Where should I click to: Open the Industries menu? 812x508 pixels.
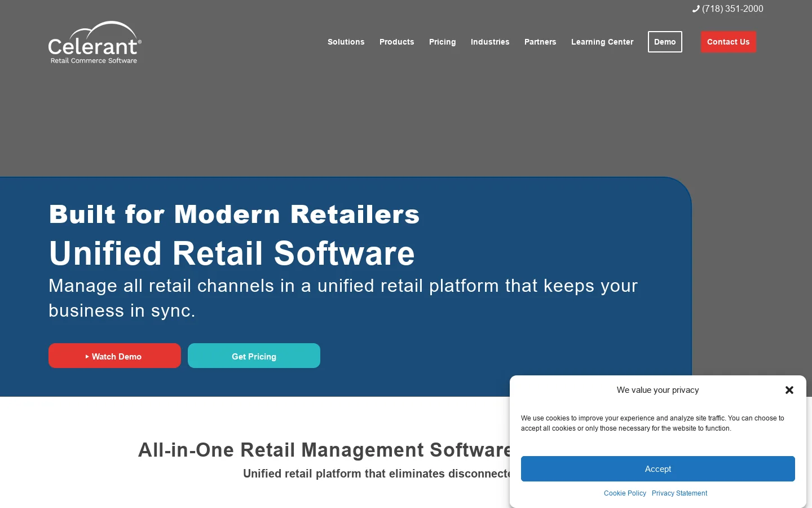point(490,42)
